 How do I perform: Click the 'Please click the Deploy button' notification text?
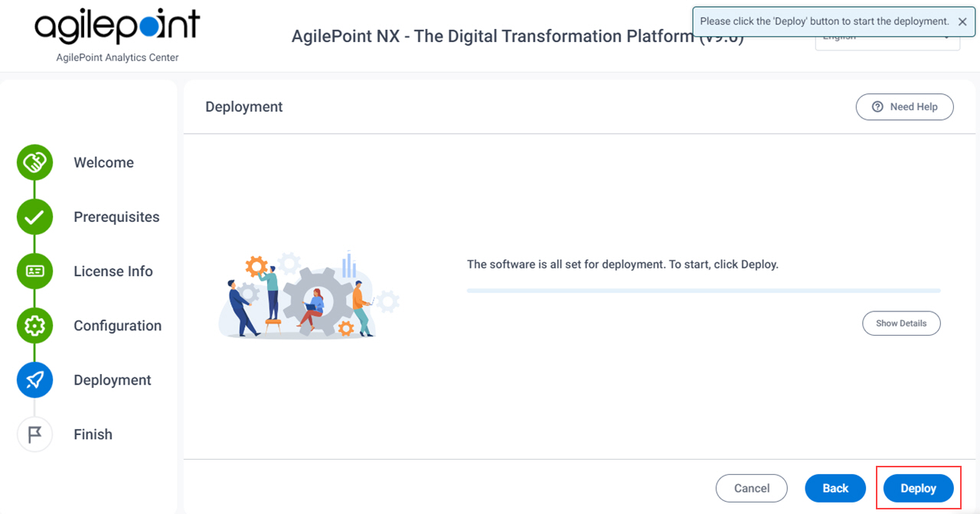pyautogui.click(x=825, y=21)
